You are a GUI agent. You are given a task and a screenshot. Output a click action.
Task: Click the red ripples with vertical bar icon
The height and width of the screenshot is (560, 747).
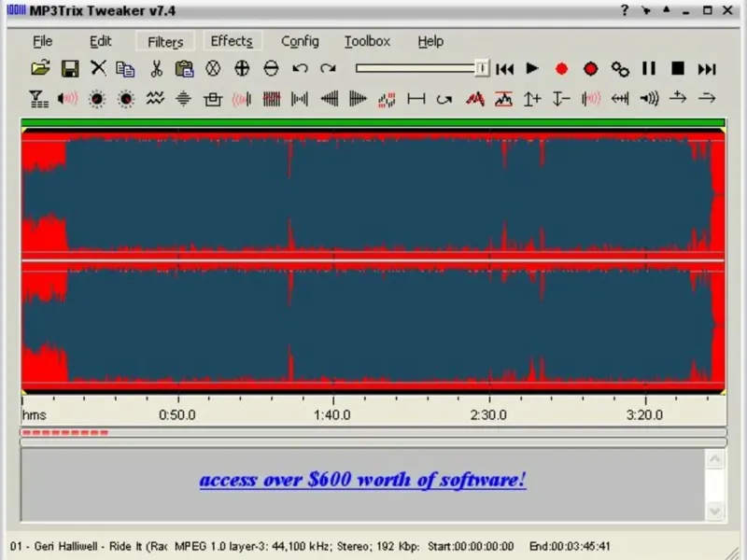(242, 99)
